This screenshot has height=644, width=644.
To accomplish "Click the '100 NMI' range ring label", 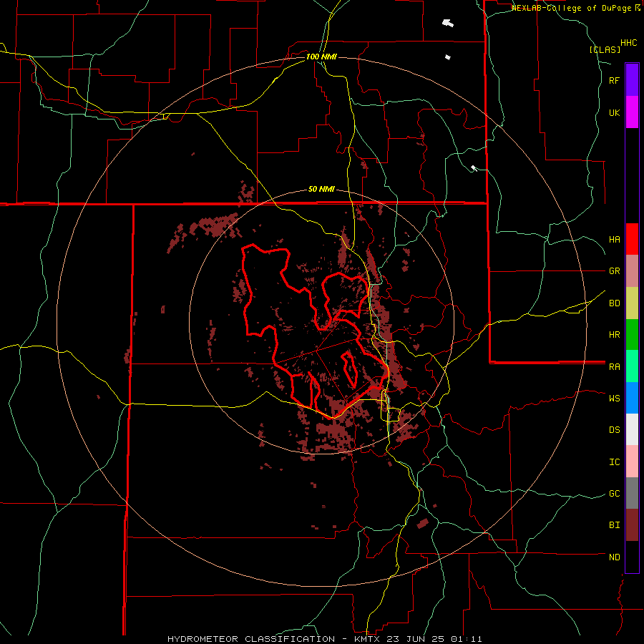I will [321, 57].
